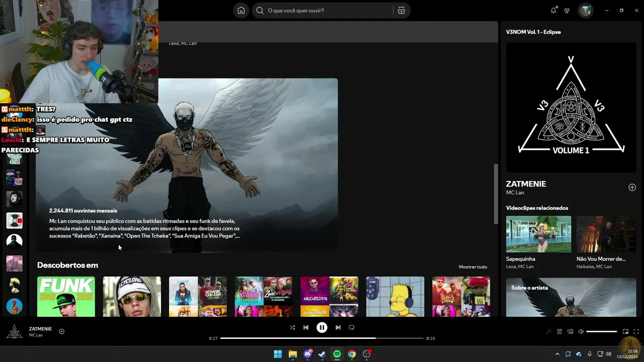Open blonde profile artist in sidebar
644x362 pixels.
(x=14, y=285)
